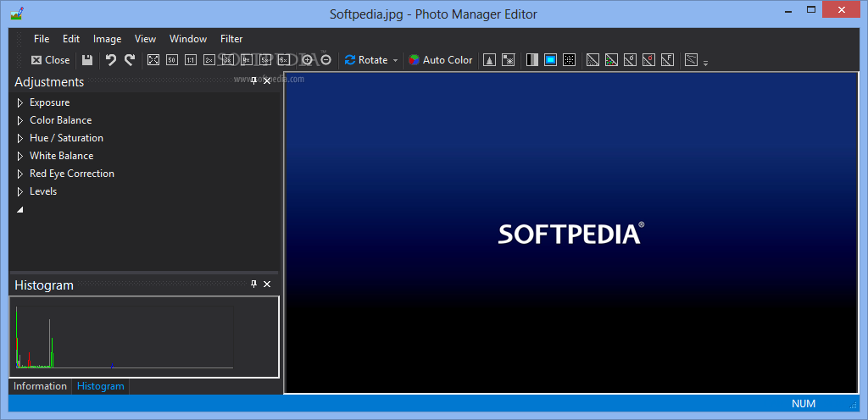Click the blur squares filter icon

click(509, 59)
